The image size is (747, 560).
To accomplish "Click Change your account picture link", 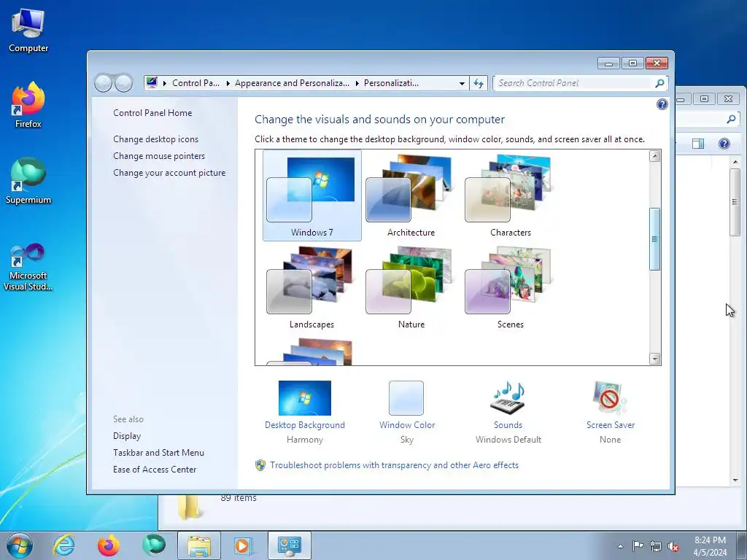I will (169, 173).
